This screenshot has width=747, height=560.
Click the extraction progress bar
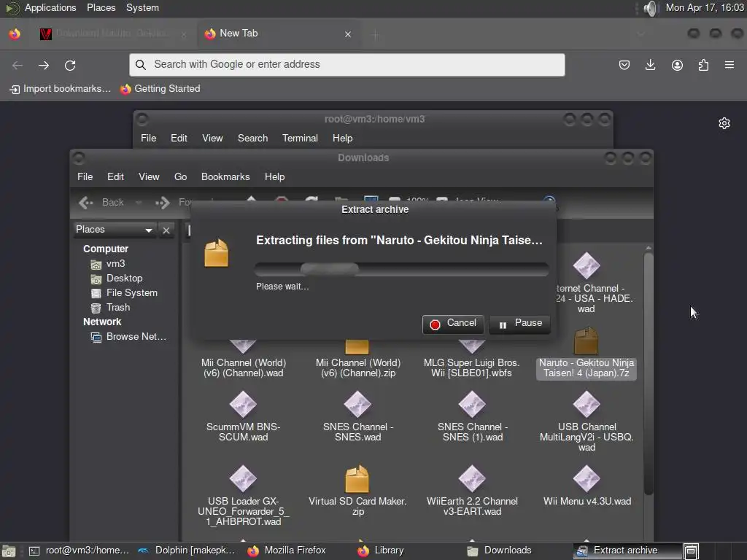[402, 269]
